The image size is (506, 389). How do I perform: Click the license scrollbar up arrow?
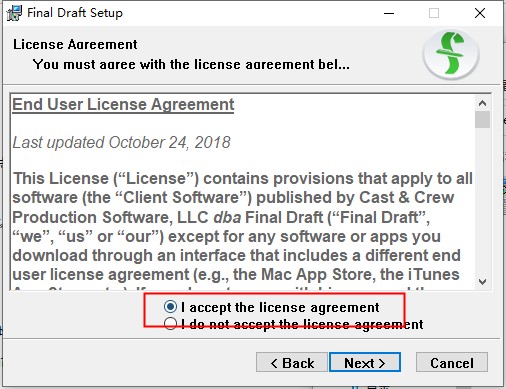tap(482, 103)
